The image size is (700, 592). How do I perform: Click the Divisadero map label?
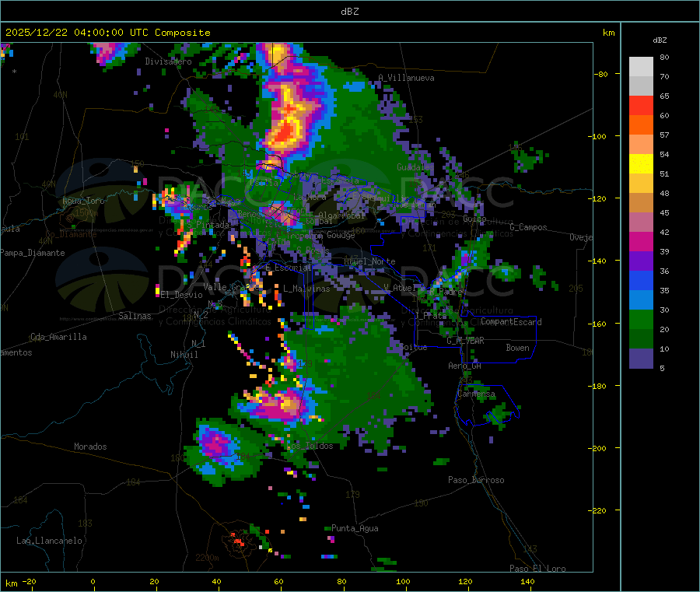click(x=168, y=61)
